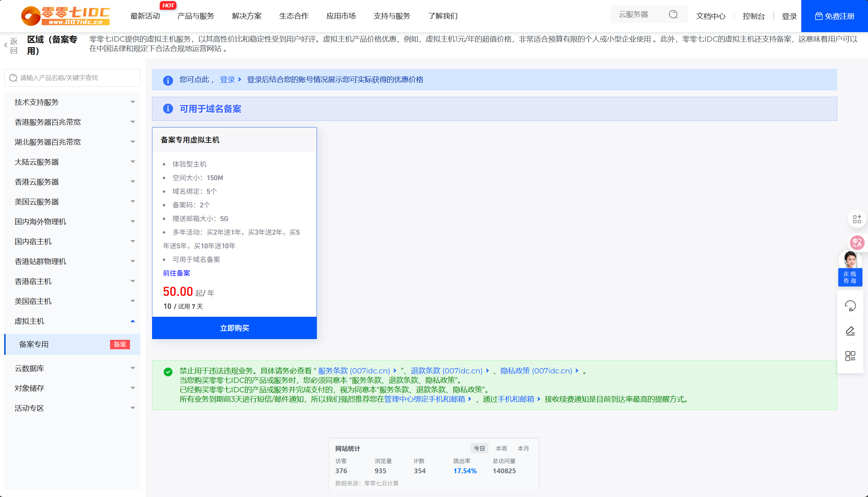The height and width of the screenshot is (497, 868).
Task: Expand 活动专区 category
Action: 72,408
